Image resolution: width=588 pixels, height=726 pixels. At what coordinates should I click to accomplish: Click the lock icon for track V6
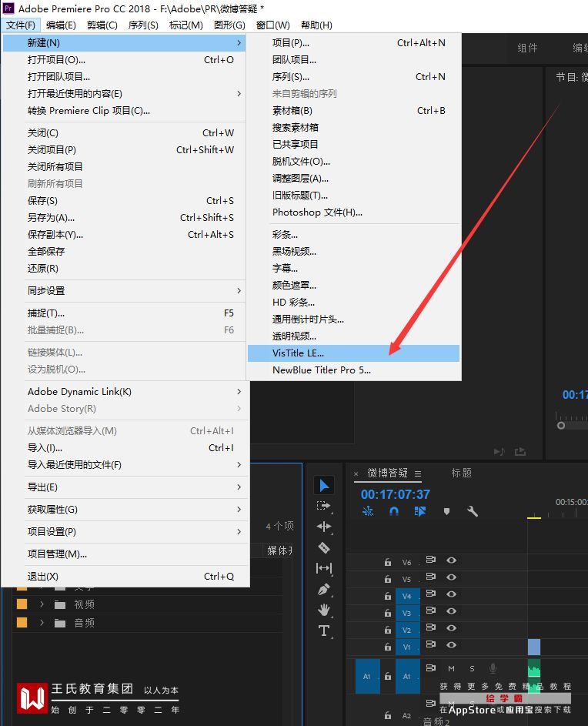pyautogui.click(x=388, y=562)
